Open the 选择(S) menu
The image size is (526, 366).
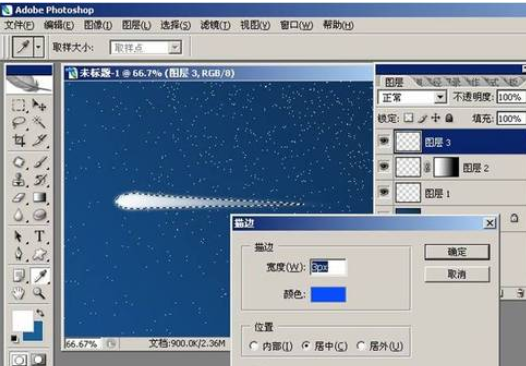[176, 25]
